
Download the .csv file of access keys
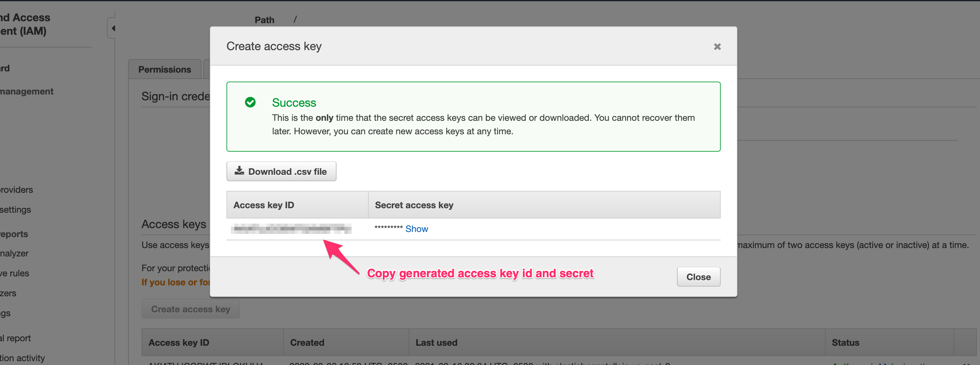(281, 171)
